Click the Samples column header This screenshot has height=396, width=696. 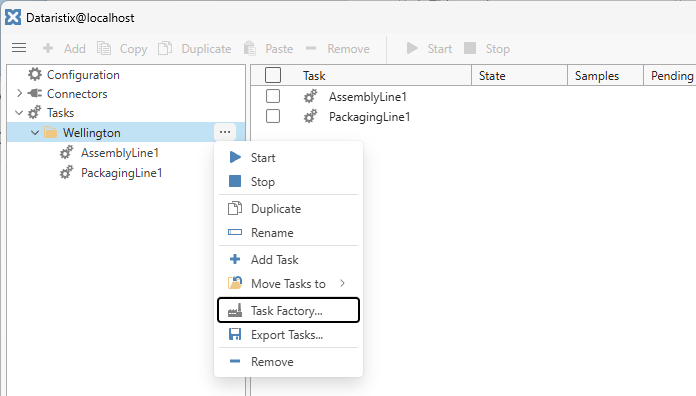597,76
